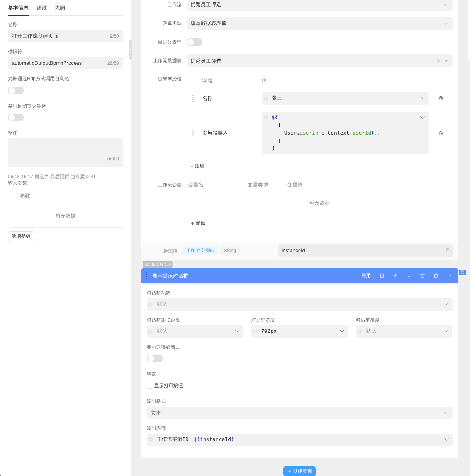Move 显示提示对话框 step up

pos(395,276)
